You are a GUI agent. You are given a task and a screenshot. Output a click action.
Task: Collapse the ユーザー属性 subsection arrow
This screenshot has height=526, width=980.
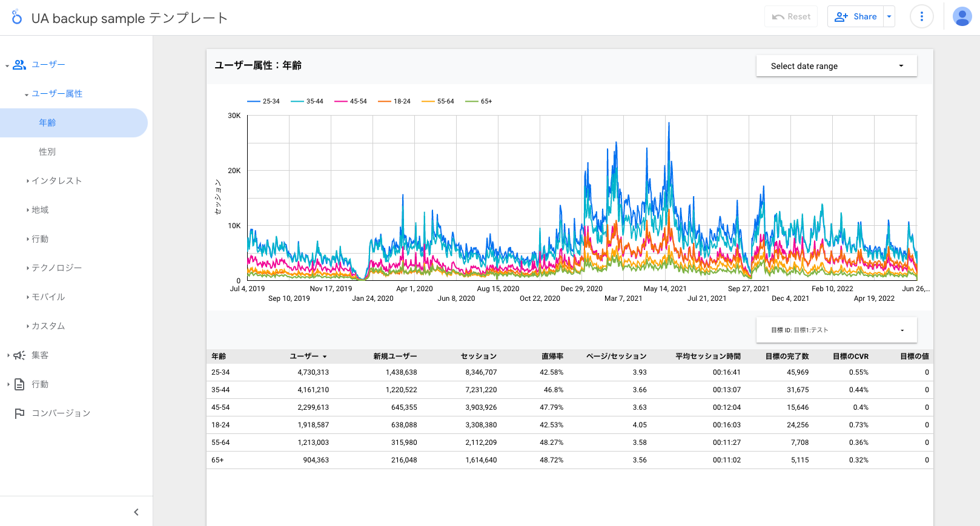tap(27, 94)
